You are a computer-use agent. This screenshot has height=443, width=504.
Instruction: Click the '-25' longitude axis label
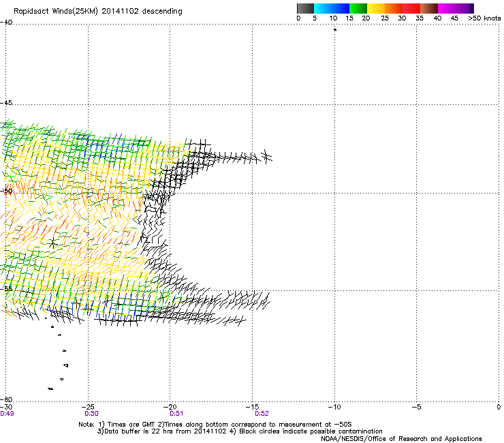point(88,407)
